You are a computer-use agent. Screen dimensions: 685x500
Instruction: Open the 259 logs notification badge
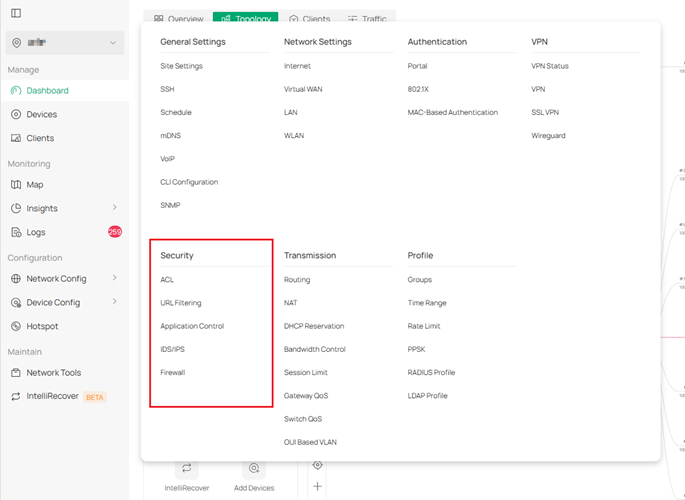point(115,232)
